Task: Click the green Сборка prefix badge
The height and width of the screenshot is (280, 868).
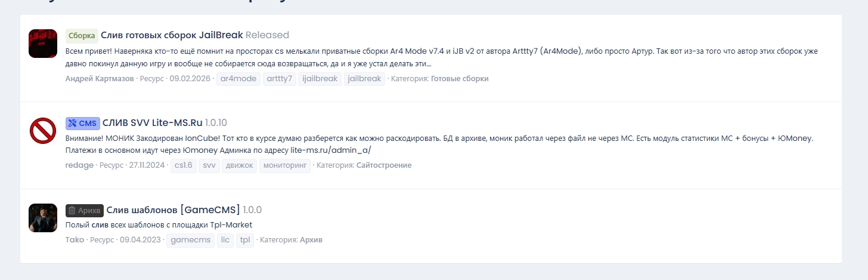Action: pos(82,35)
